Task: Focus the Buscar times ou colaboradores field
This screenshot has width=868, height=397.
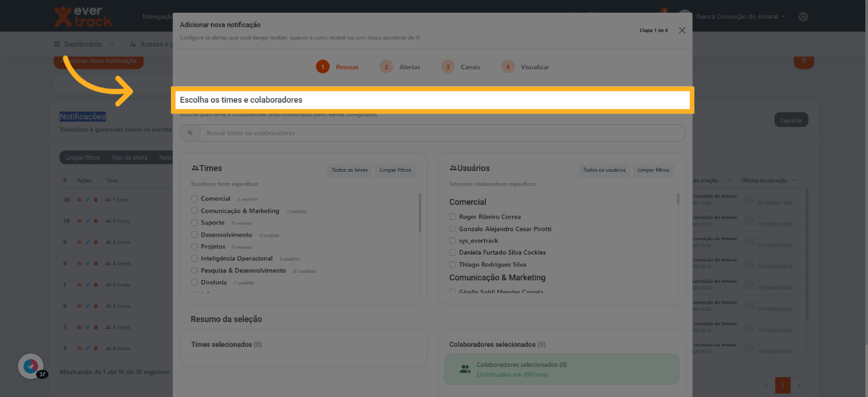Action: [x=441, y=133]
